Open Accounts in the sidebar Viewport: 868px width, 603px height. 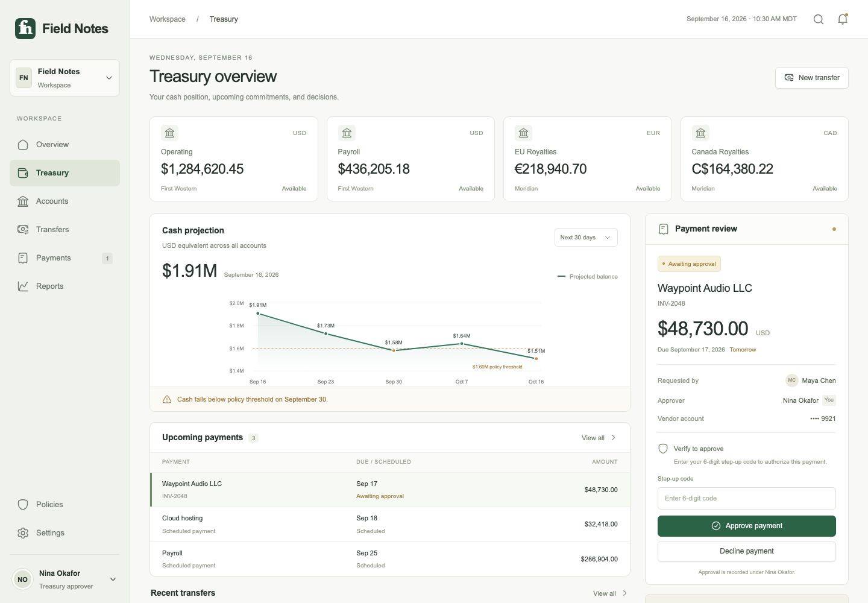[64, 201]
